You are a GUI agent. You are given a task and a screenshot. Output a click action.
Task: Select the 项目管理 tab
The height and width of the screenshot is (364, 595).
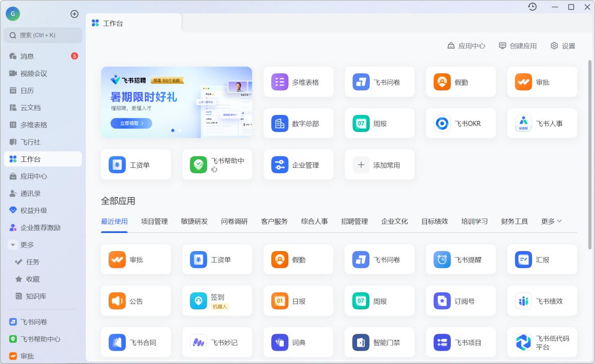[155, 221]
